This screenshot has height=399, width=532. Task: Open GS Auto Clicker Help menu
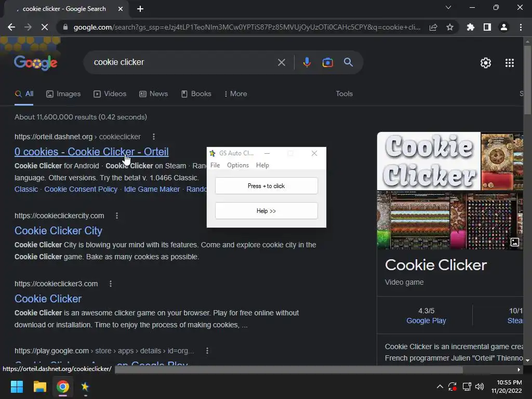[x=262, y=165]
